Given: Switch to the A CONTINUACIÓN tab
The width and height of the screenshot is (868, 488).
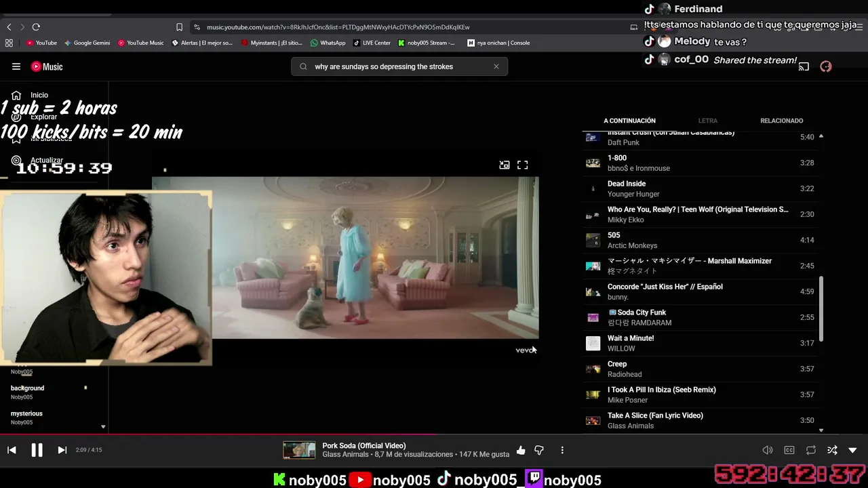Looking at the screenshot, I should point(630,121).
